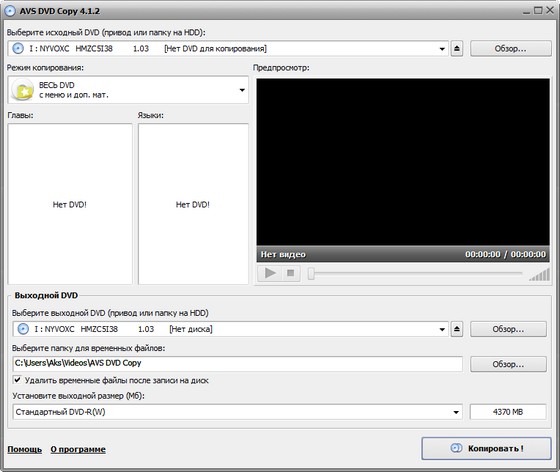Open the О программе link
The image size is (560, 472).
point(78,449)
